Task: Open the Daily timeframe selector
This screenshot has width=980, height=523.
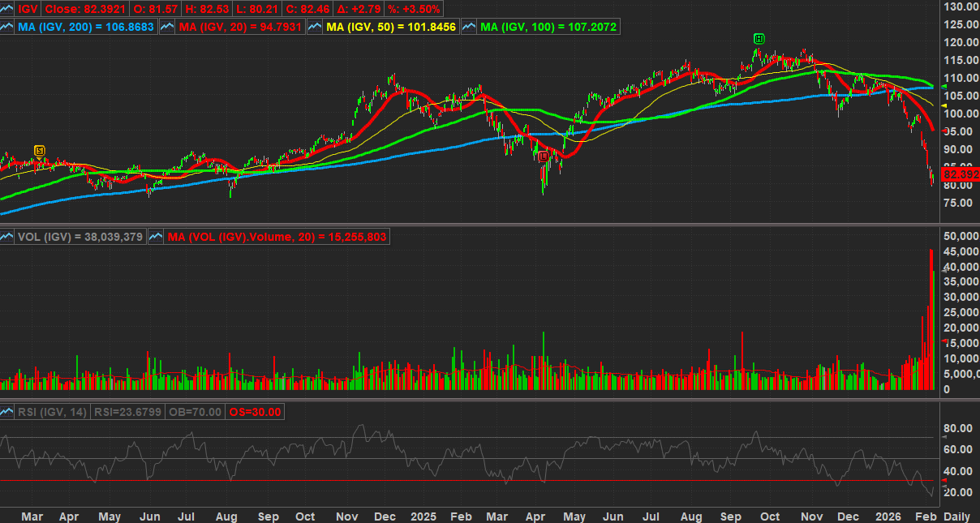Action: pos(956,516)
